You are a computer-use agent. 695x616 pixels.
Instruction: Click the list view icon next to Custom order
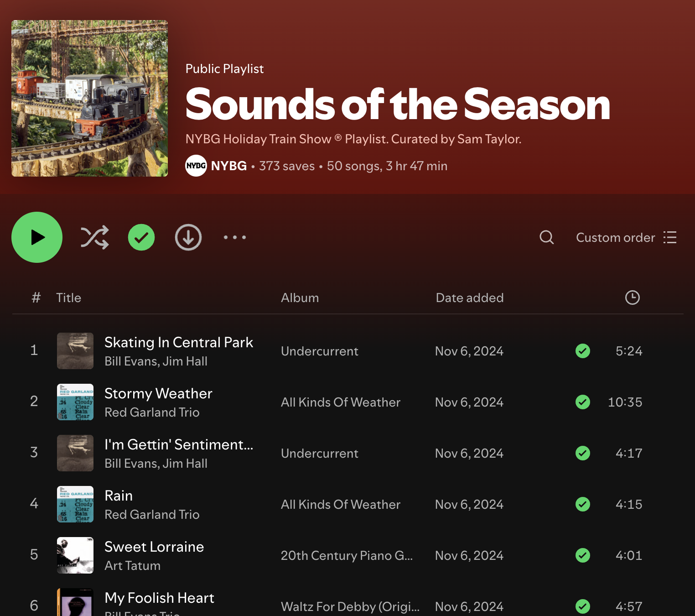[x=670, y=238]
